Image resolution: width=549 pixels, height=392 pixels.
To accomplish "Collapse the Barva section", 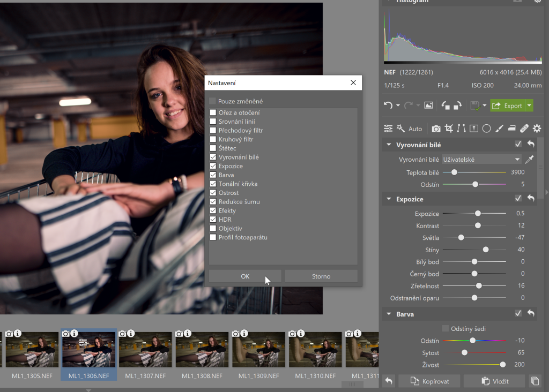I will tap(389, 314).
